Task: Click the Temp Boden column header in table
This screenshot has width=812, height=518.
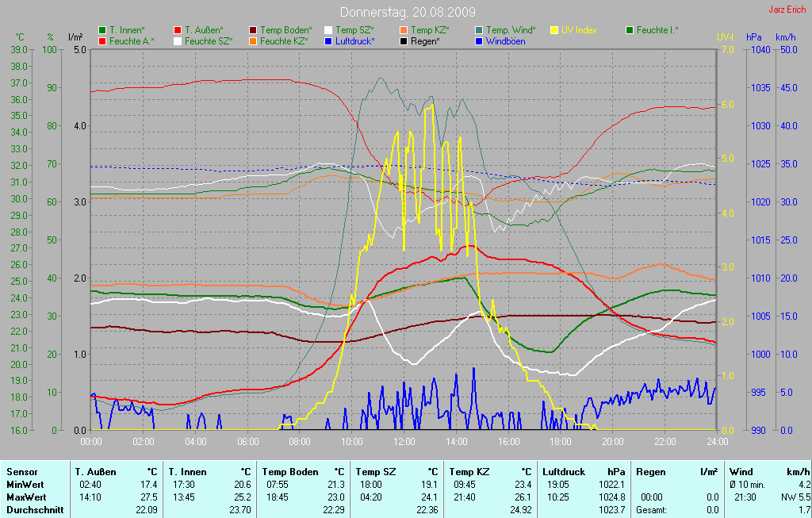Action: 290,472
